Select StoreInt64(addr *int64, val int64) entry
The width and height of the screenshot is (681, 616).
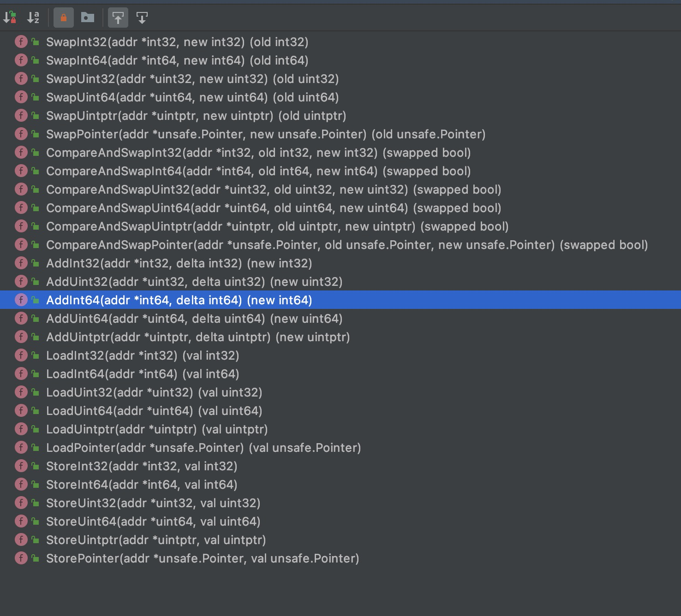click(x=142, y=485)
